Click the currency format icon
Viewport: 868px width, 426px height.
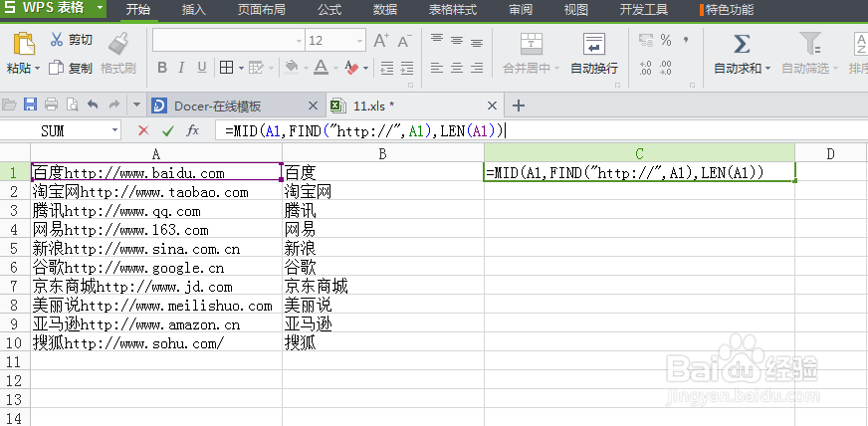point(645,41)
